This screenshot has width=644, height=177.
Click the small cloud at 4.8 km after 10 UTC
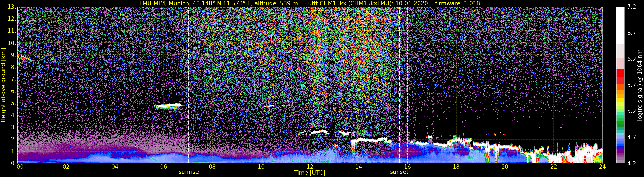tap(268, 106)
